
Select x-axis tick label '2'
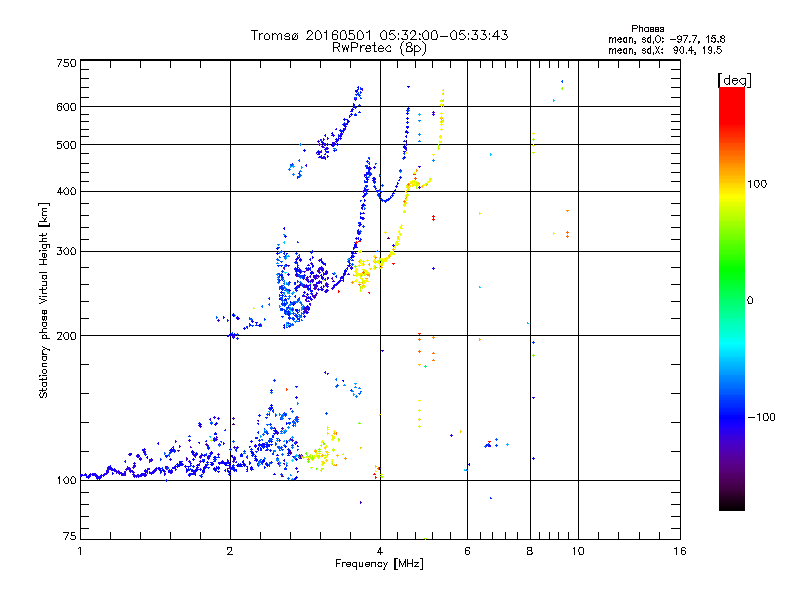point(230,551)
